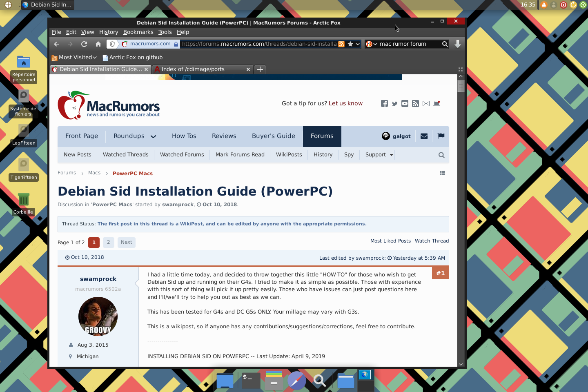
Task: Open the galgot account menu
Action: [x=396, y=136]
